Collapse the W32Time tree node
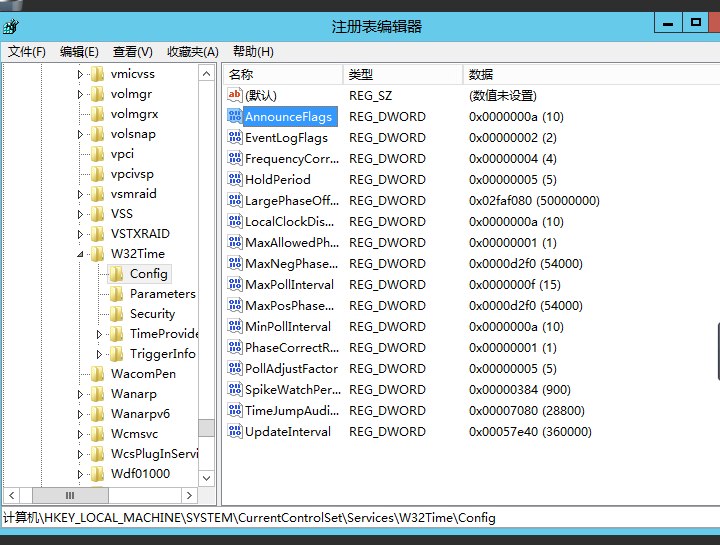The height and width of the screenshot is (545, 720). pos(80,255)
